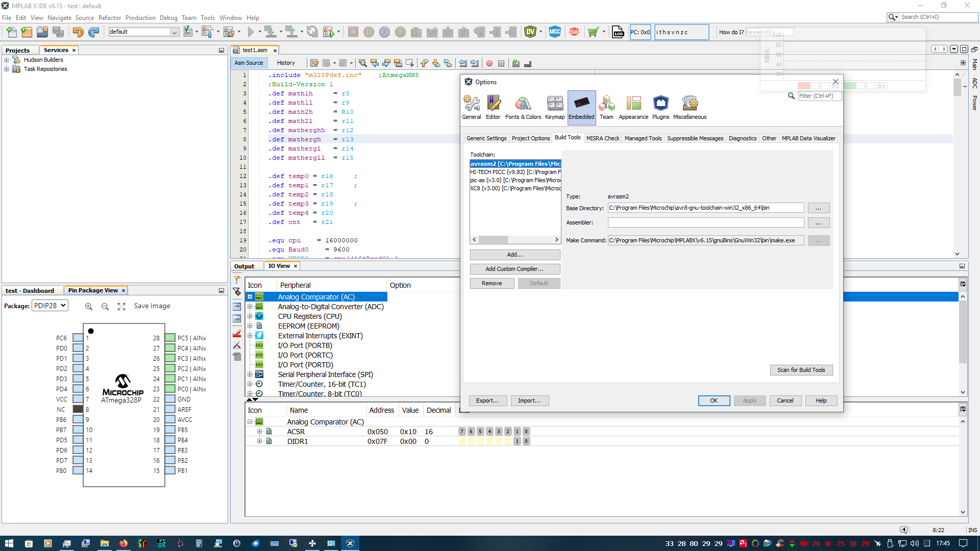
Task: Switch to the Project Options tab
Action: coord(531,138)
